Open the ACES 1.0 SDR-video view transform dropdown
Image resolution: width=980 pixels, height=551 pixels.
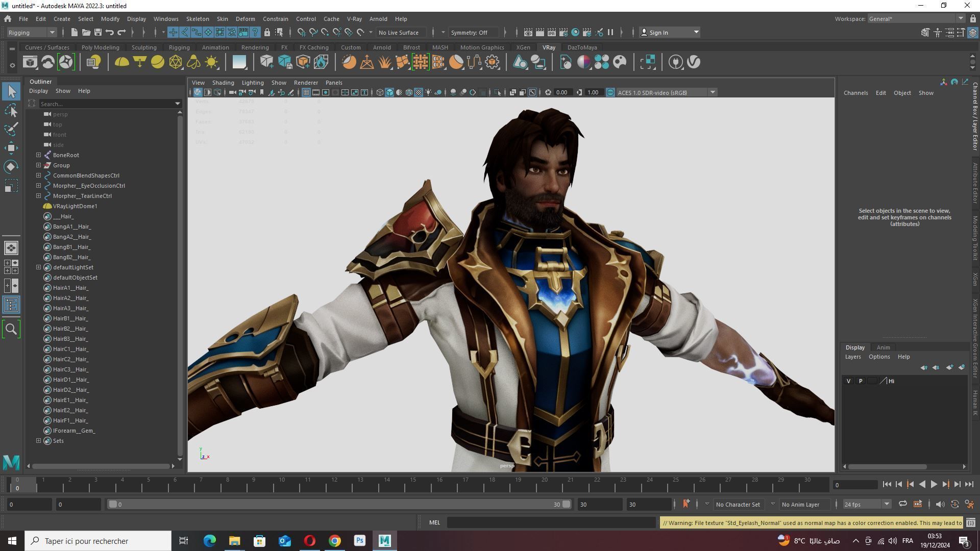tap(667, 92)
